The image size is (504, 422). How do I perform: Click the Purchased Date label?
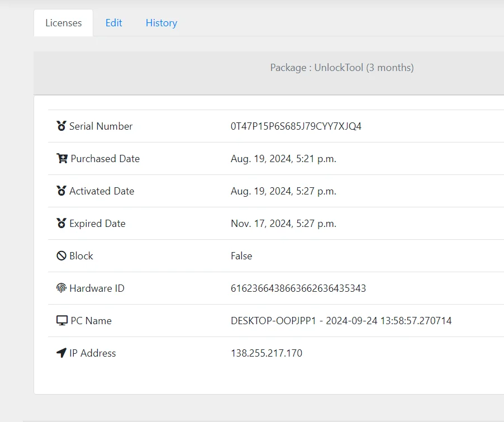pyautogui.click(x=105, y=159)
